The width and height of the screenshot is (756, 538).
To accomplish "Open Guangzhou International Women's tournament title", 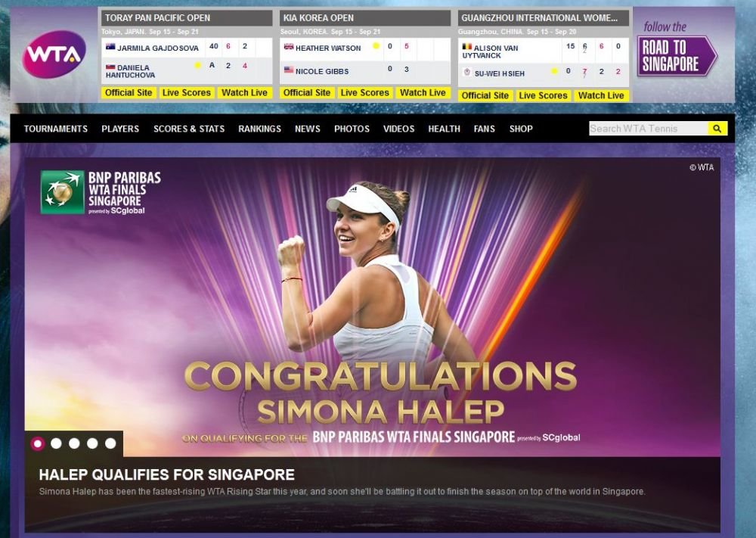I will (x=539, y=18).
